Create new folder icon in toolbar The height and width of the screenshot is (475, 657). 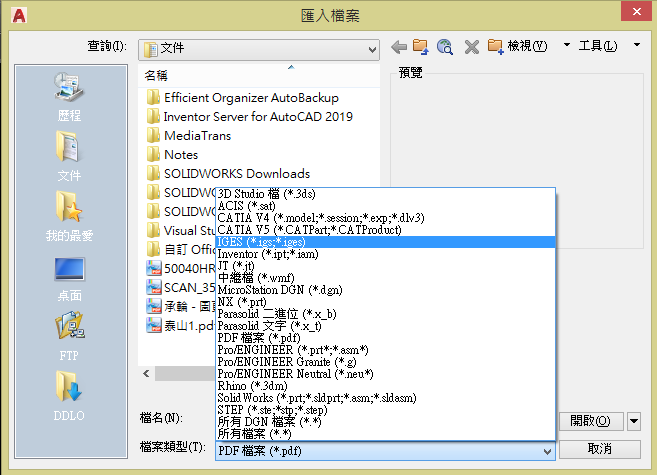click(495, 46)
